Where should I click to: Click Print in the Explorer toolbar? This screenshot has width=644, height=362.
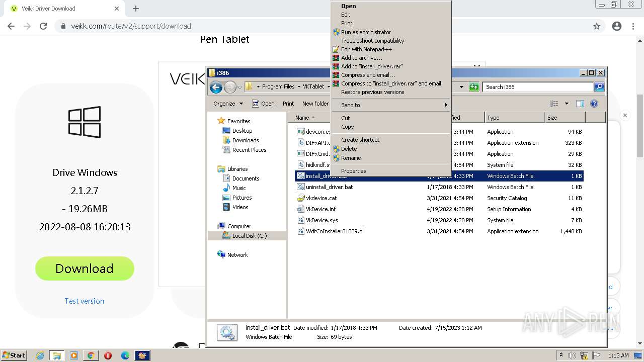[288, 104]
